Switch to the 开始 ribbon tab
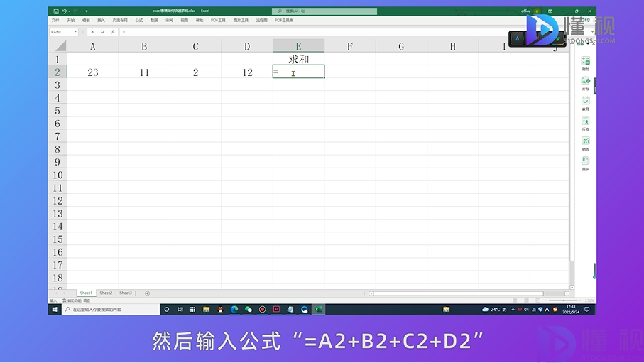The height and width of the screenshot is (363, 644). click(x=71, y=20)
